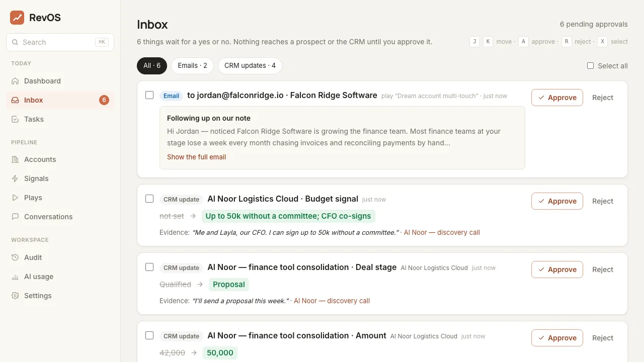Screen dimensions: 644x362
Task: Open the Accounts pipeline page
Action: (60, 159)
